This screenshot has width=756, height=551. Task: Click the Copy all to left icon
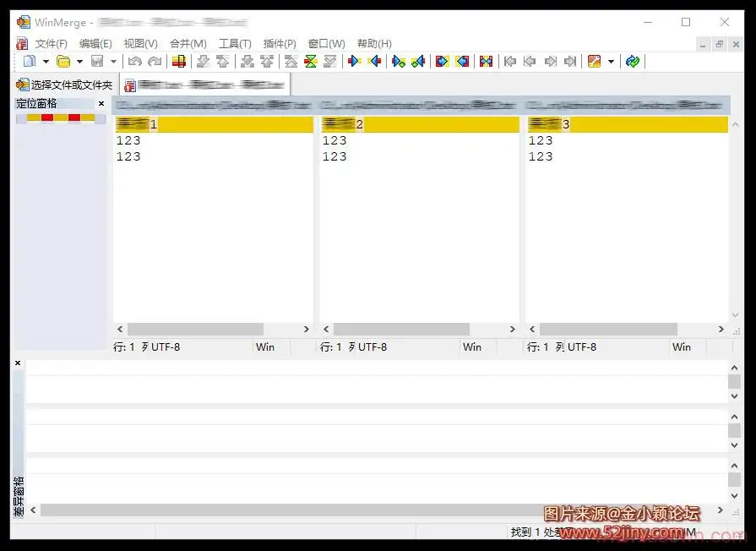tap(462, 61)
